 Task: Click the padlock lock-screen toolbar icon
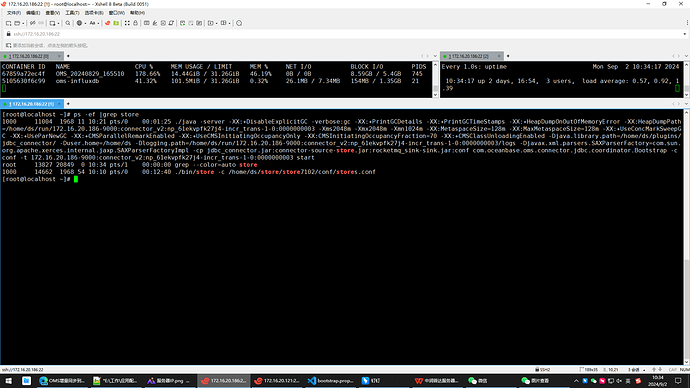(x=136, y=23)
